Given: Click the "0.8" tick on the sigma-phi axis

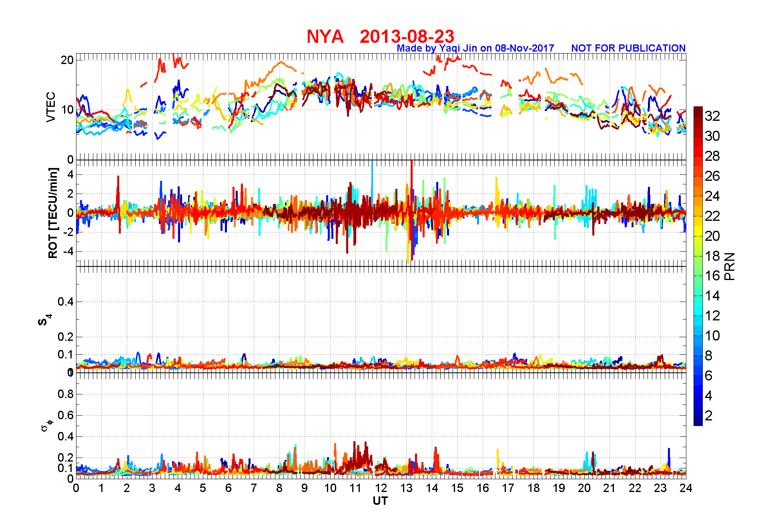Looking at the screenshot, I should (x=66, y=394).
